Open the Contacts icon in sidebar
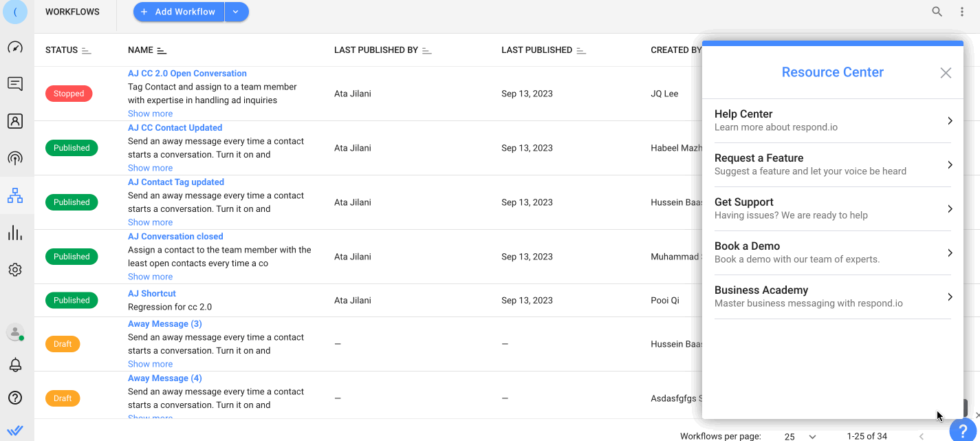This screenshot has width=980, height=441. pos(15,122)
